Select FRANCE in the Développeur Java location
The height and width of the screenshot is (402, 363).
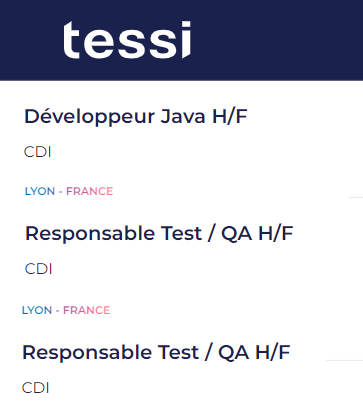[89, 191]
